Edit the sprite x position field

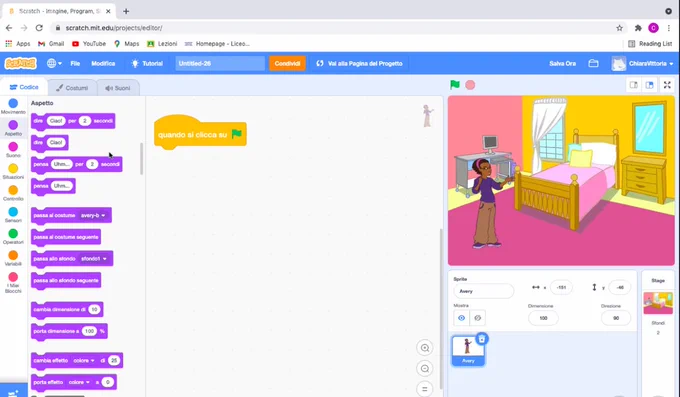561,287
